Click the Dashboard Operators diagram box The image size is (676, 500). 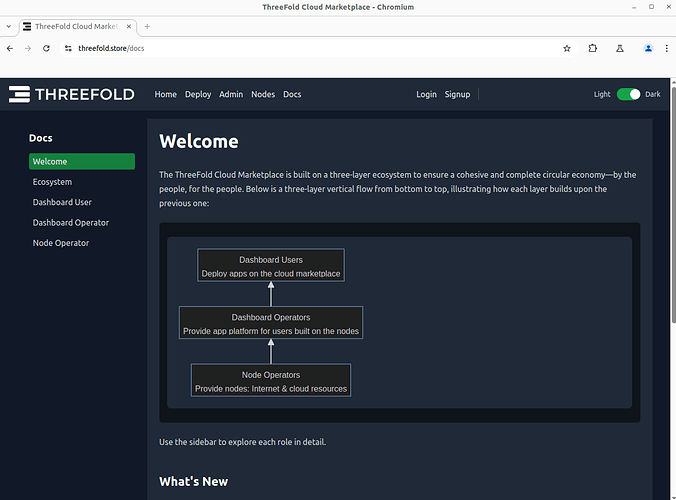(271, 322)
